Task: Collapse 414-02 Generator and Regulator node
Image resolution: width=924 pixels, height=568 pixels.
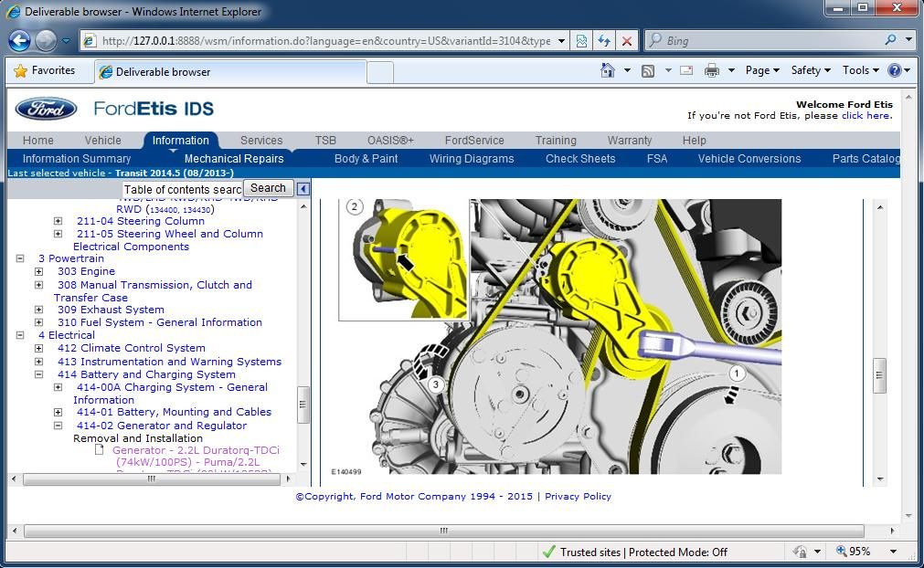Action: coord(58,425)
